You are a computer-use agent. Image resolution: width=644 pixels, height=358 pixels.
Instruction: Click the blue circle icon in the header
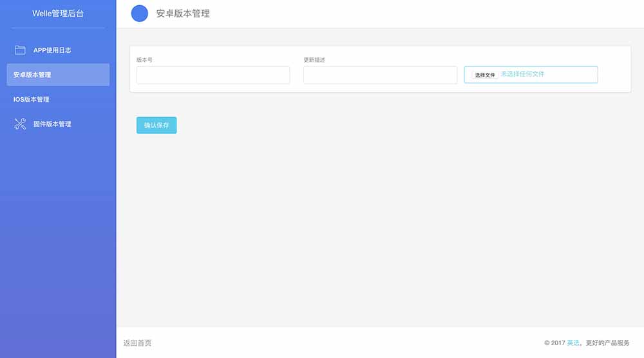140,14
